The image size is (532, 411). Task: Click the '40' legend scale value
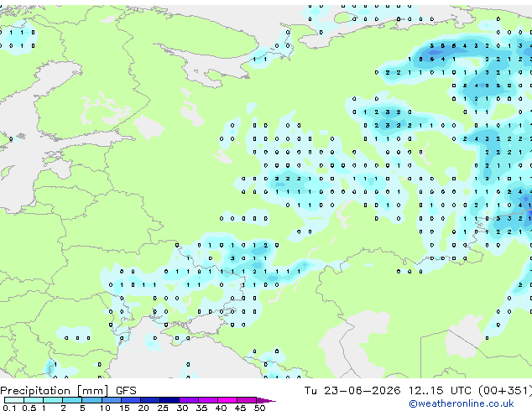pyautogui.click(x=222, y=408)
